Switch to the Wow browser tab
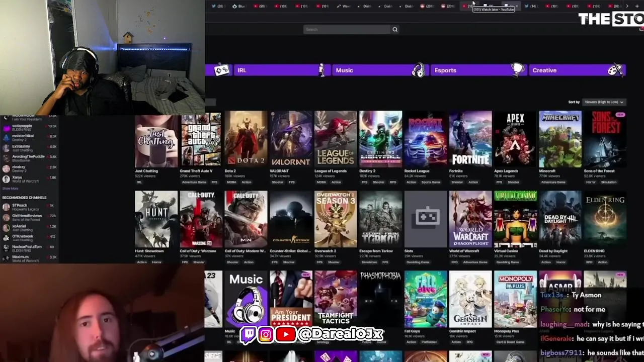This screenshot has width=644, height=362. (x=345, y=6)
